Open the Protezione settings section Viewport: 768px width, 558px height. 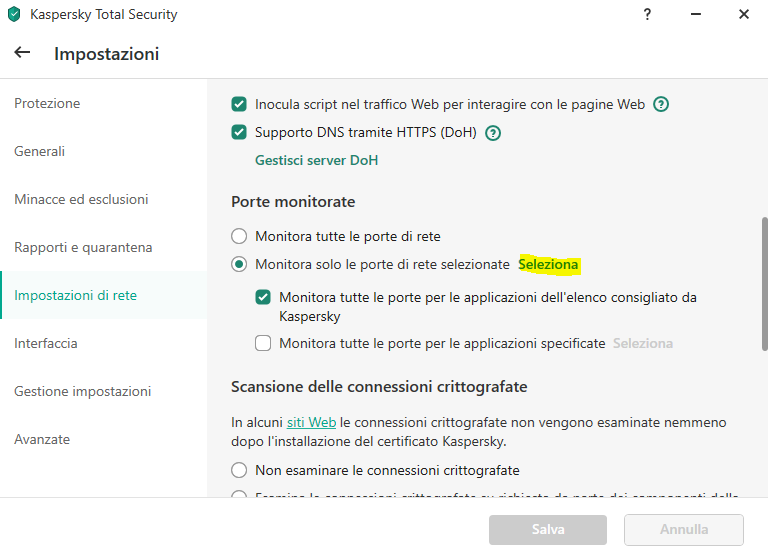(47, 104)
